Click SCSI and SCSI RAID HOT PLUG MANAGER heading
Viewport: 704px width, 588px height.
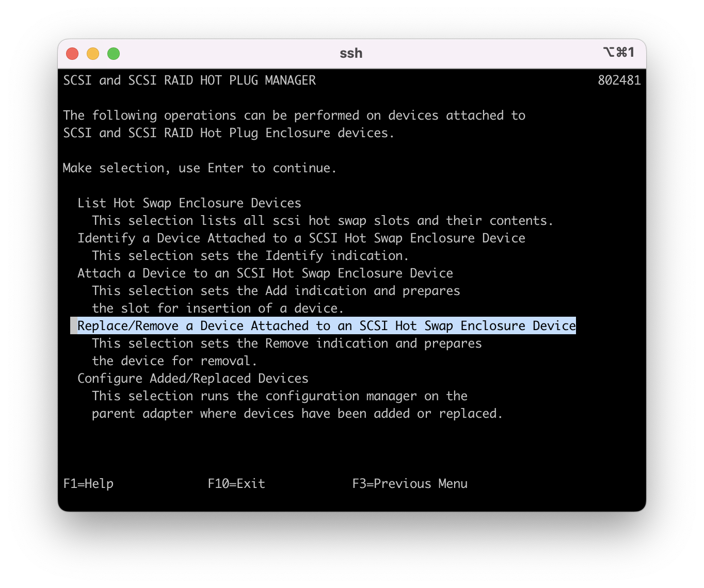point(189,80)
